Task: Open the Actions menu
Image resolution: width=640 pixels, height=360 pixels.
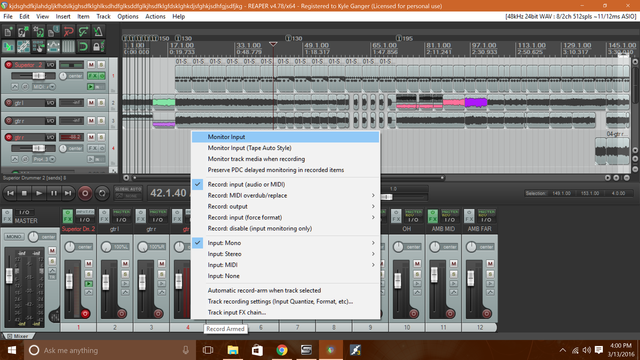Action: 155,16
